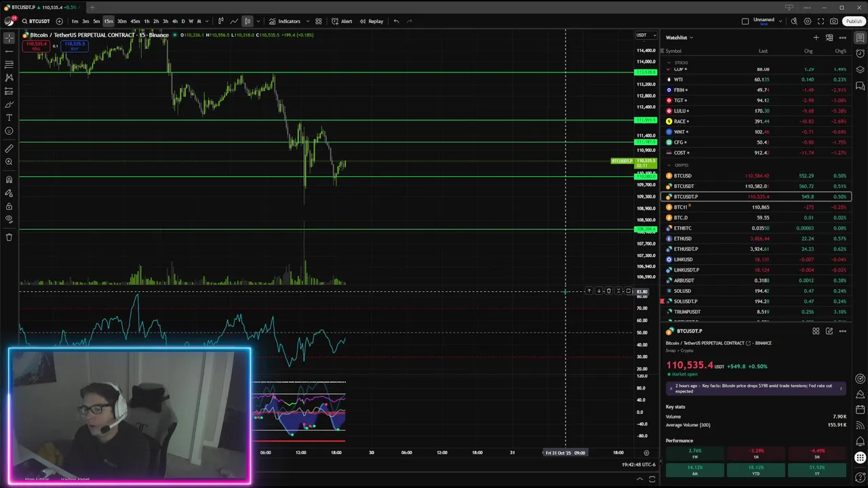Expand the favorite indicators dropdown arrow
The width and height of the screenshot is (868, 488).
tap(307, 21)
